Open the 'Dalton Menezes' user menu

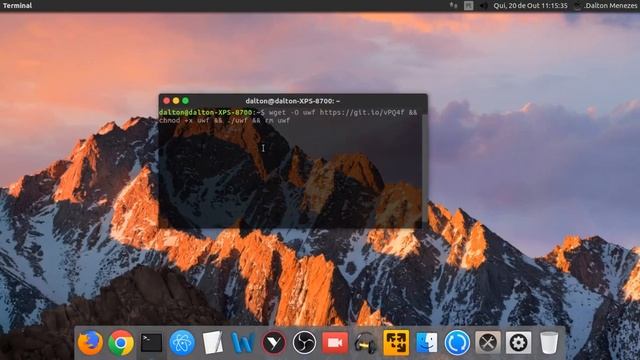(611, 5)
